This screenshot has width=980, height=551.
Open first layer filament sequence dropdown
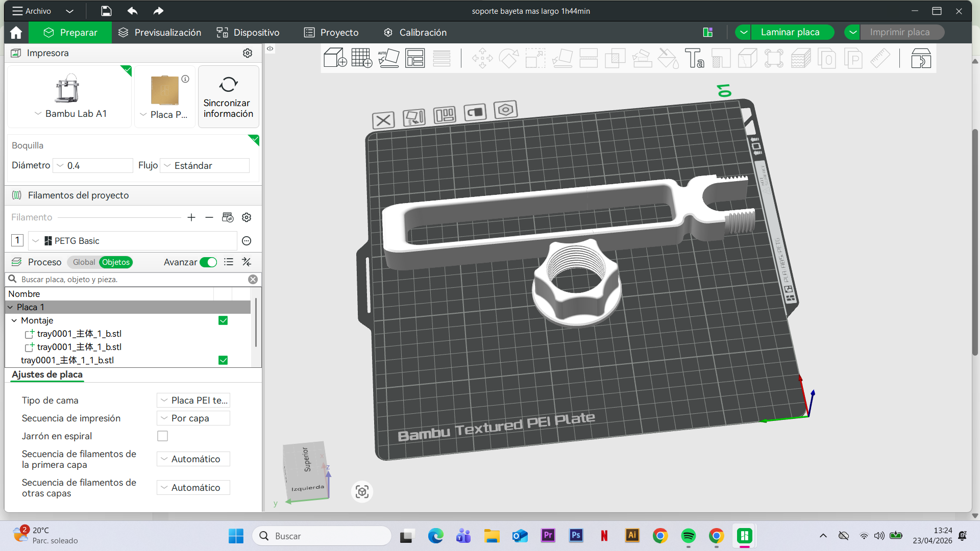coord(193,459)
